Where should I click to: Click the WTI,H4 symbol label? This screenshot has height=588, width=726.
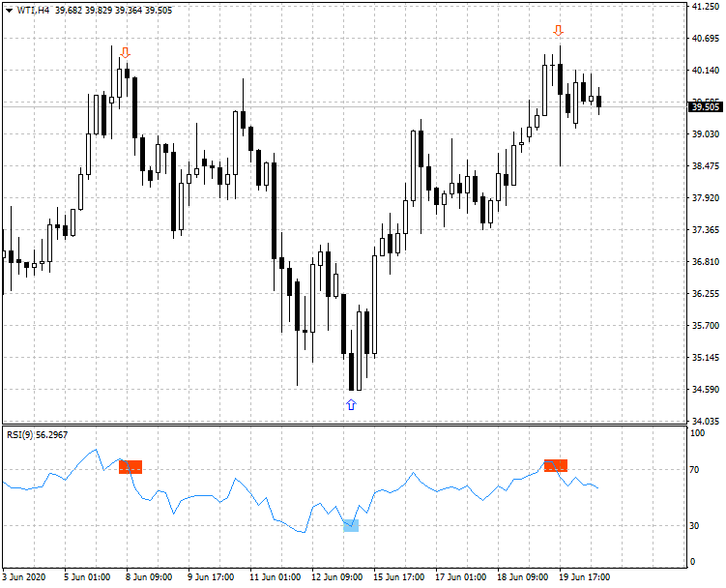tap(33, 11)
